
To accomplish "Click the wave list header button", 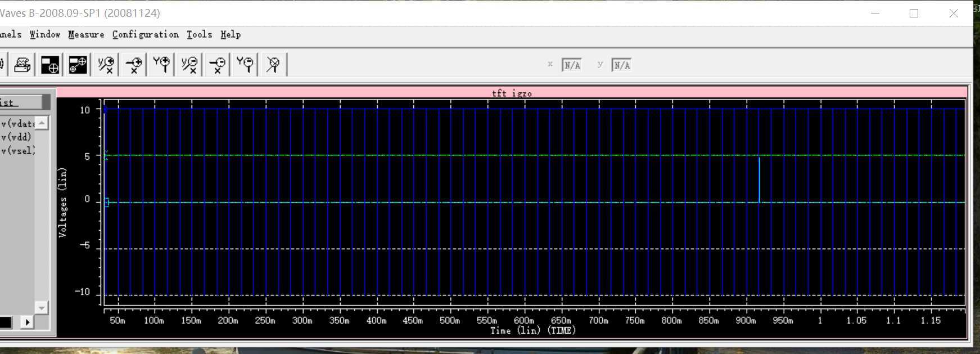I will tap(21, 102).
